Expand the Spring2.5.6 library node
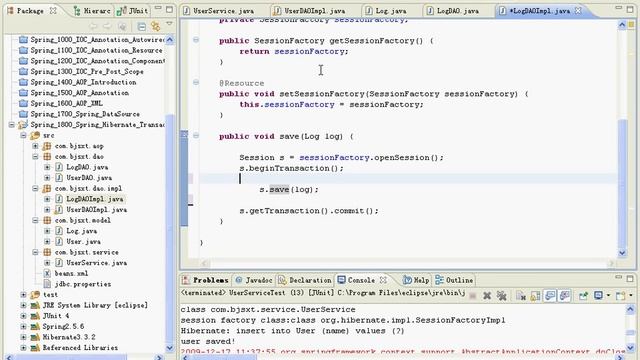Screen dimensions: 640x360 [x=23, y=327]
